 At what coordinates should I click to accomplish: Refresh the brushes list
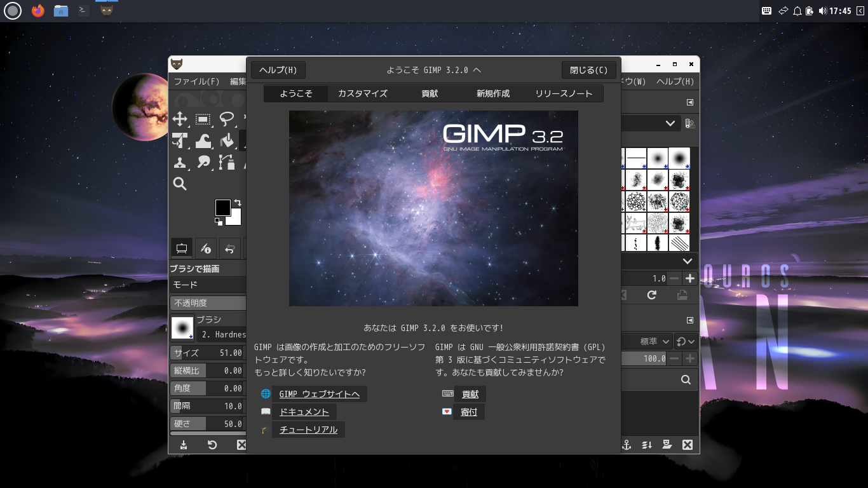[651, 295]
